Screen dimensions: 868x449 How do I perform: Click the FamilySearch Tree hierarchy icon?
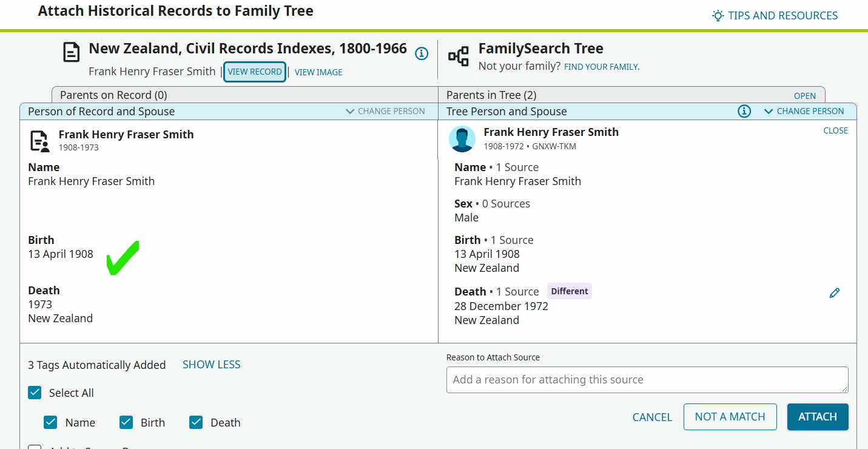pos(459,56)
